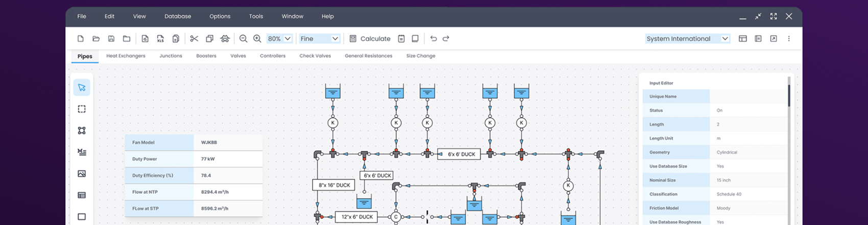
Task: Click the Unique Name value field
Action: click(749, 96)
